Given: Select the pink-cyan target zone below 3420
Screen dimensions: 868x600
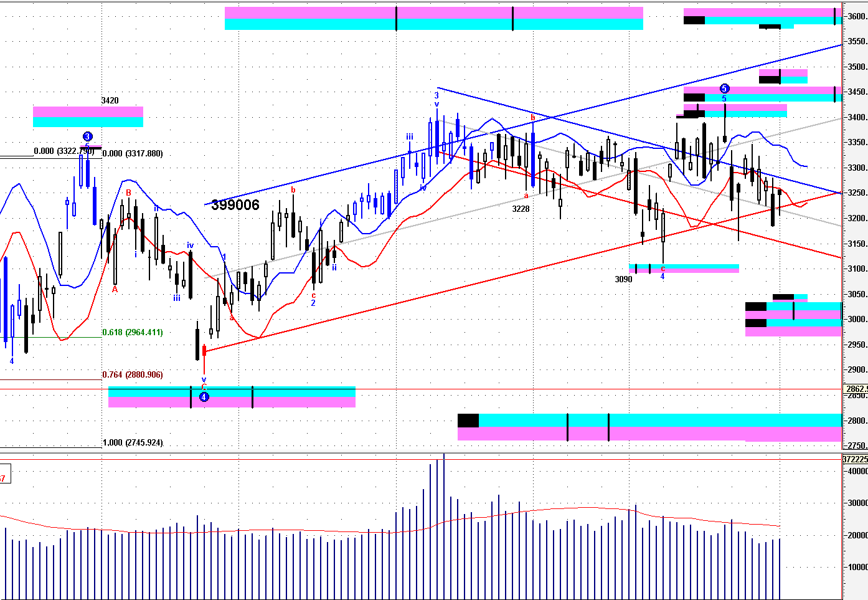Looking at the screenshot, I should coord(88,117).
